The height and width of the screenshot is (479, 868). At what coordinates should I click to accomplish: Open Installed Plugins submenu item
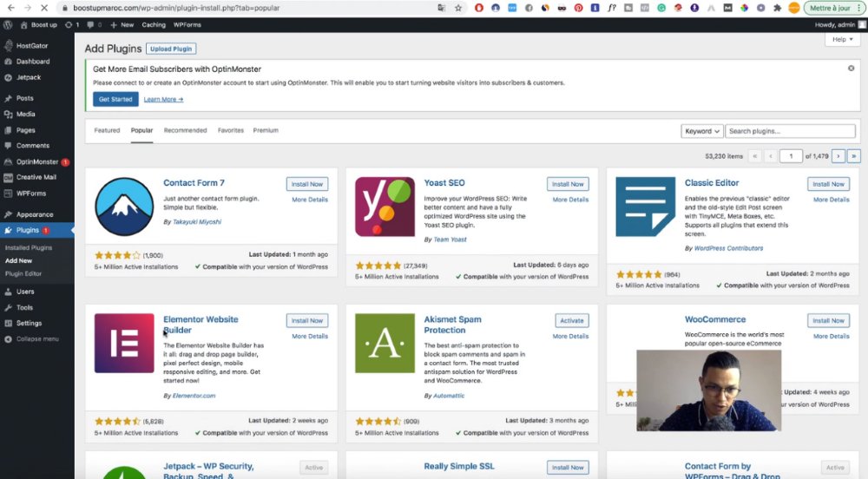pyautogui.click(x=29, y=248)
